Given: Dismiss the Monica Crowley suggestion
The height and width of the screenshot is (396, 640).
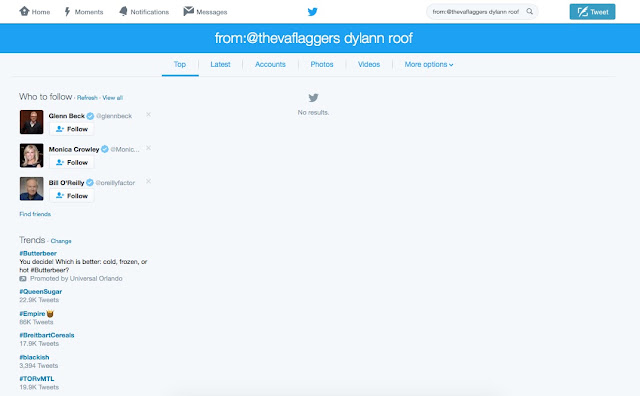Looking at the screenshot, I should 149,148.
